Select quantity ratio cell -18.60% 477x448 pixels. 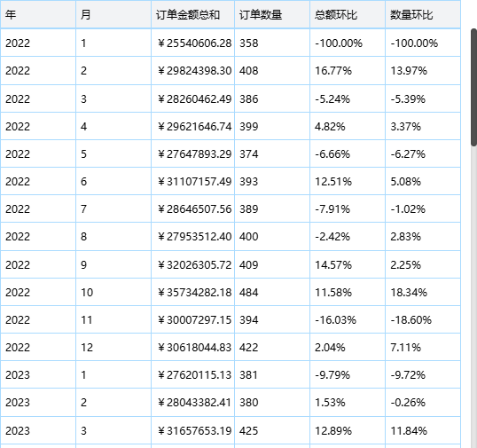pos(423,320)
